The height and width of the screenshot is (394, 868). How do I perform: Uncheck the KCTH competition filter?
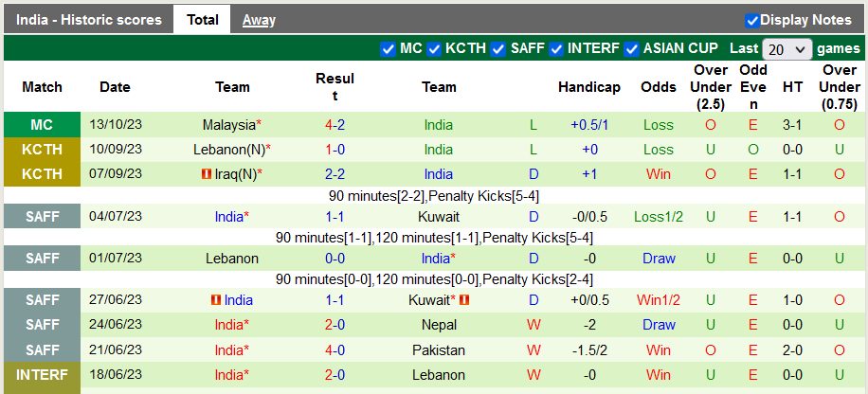tap(434, 49)
